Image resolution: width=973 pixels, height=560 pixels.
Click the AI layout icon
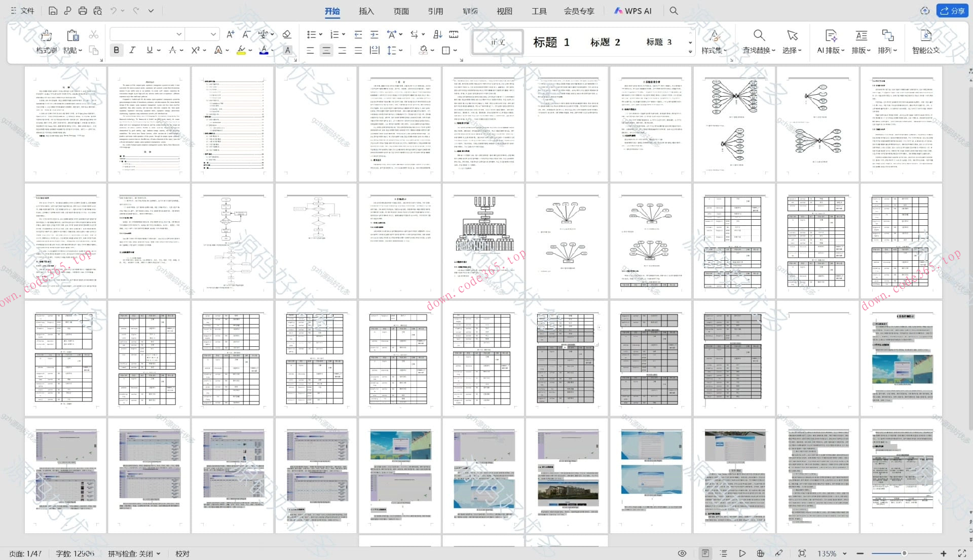coord(830,35)
